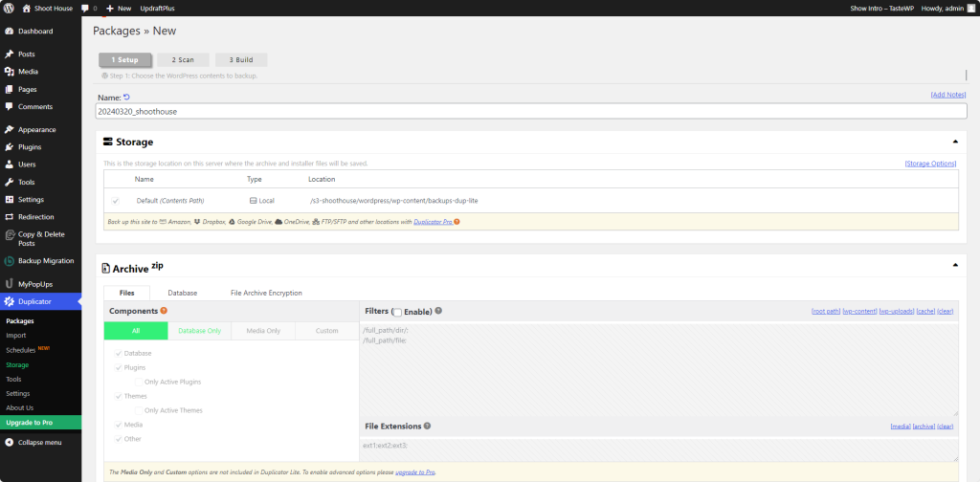Click the Filters help question icon

click(438, 310)
